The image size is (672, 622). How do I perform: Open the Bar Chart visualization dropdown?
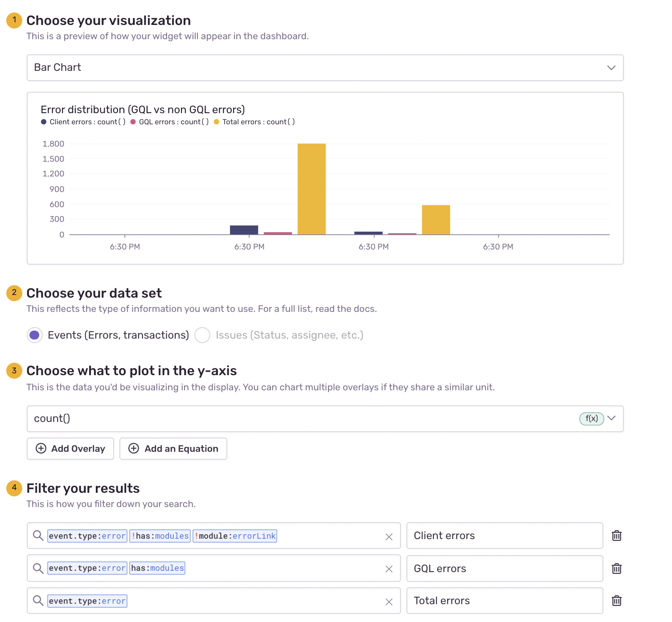(x=325, y=68)
